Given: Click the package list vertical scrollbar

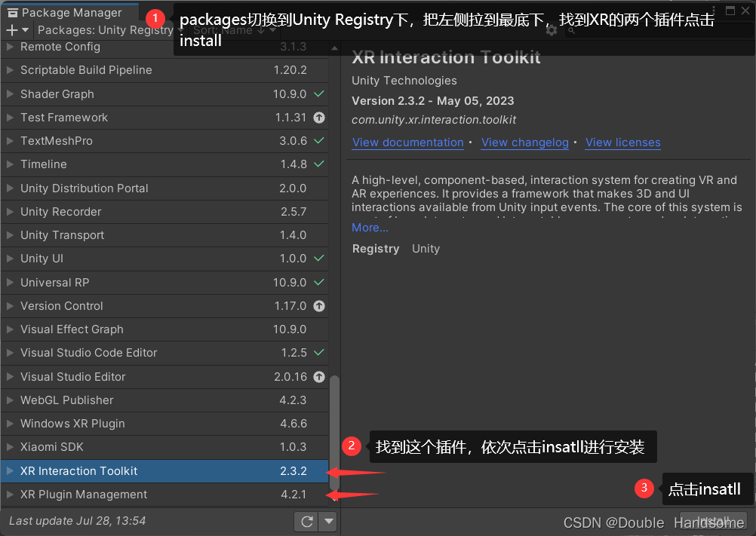Looking at the screenshot, I should pos(334,432).
